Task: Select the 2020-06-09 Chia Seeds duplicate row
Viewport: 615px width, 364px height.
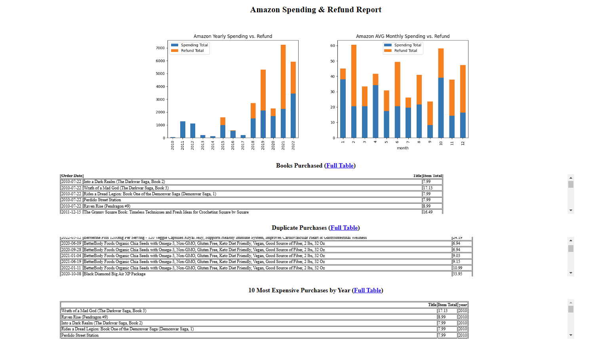Action: (x=266, y=244)
